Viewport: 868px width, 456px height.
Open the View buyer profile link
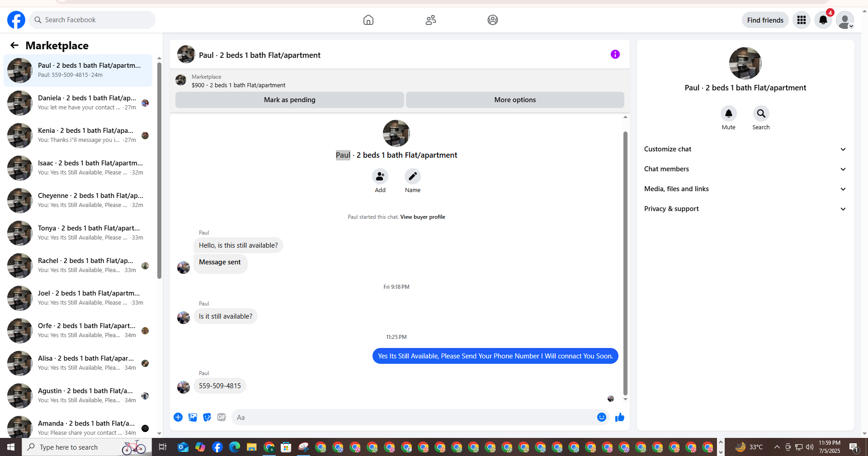click(423, 217)
